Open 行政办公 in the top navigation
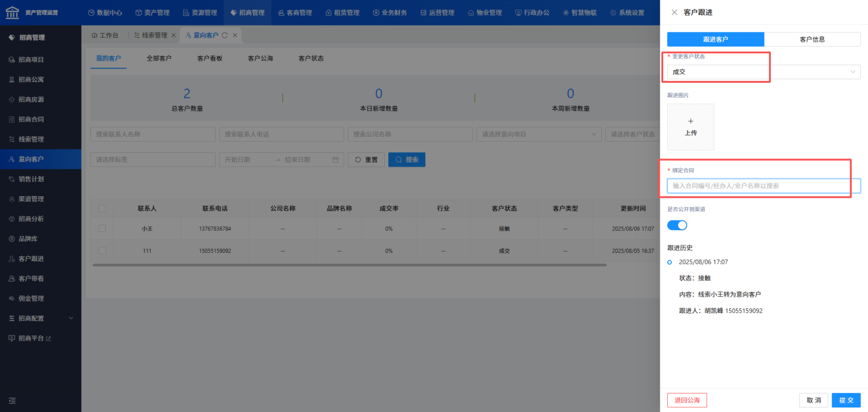868x412 pixels. coord(532,12)
